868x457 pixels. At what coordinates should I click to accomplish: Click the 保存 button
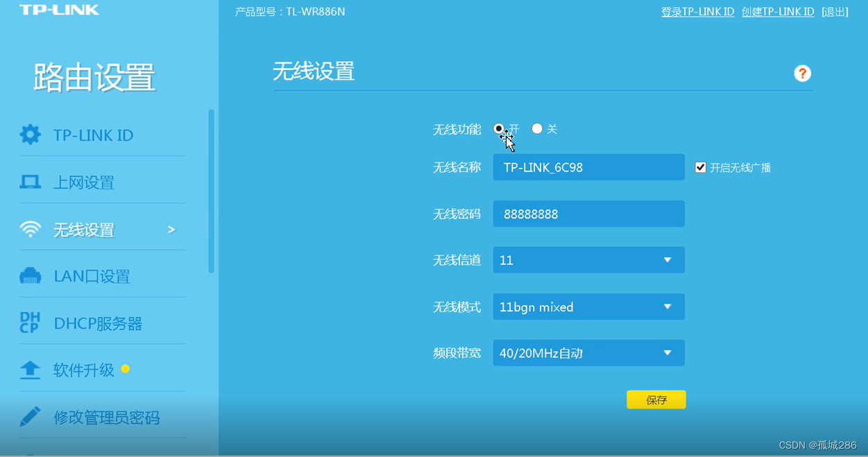coord(656,399)
